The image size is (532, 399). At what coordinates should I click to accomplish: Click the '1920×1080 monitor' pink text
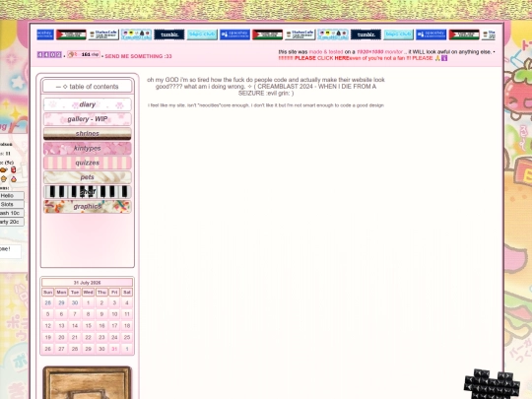379,52
